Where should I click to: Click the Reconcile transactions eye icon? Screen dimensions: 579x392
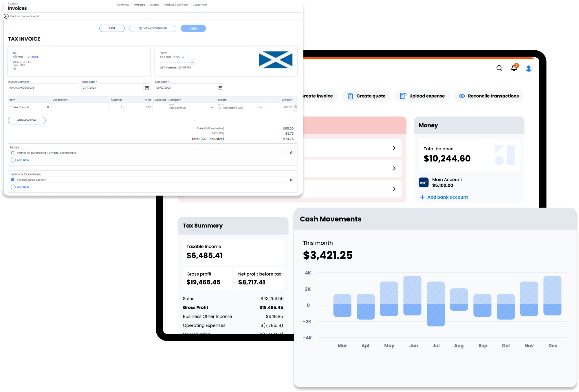pos(462,96)
